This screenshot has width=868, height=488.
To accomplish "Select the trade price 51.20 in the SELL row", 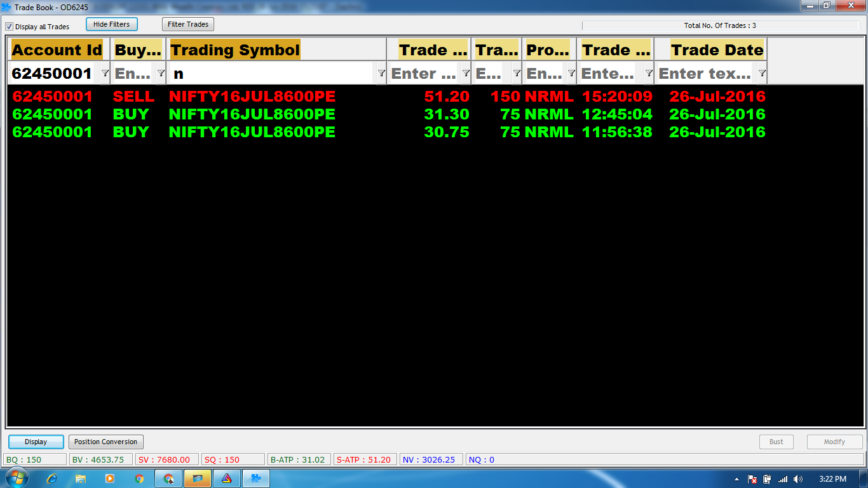I will tap(447, 97).
